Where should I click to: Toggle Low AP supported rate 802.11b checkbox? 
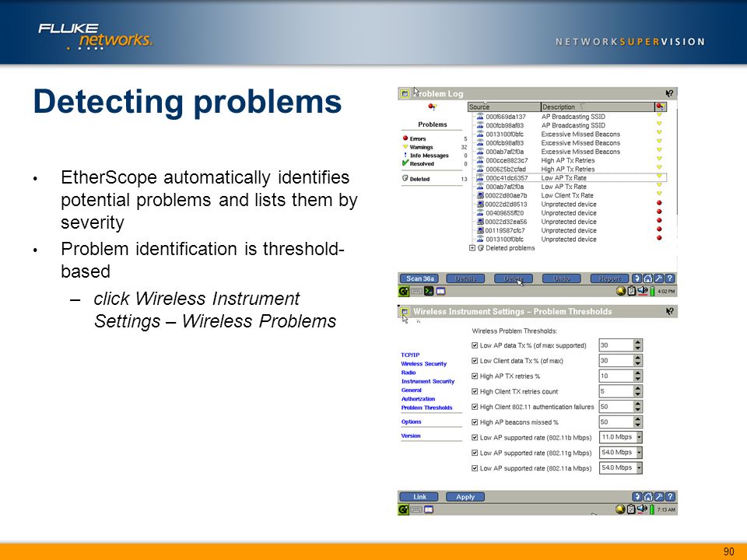(x=475, y=437)
